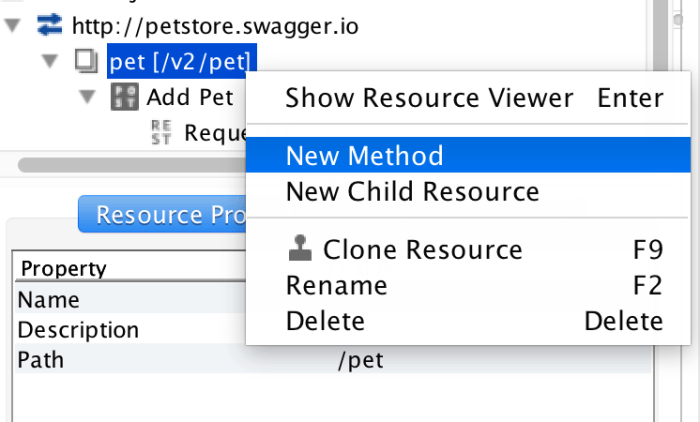Click the vertical scrollbar of the navigator tree
Image resolution: width=700 pixels, height=422 pixels.
(x=660, y=33)
